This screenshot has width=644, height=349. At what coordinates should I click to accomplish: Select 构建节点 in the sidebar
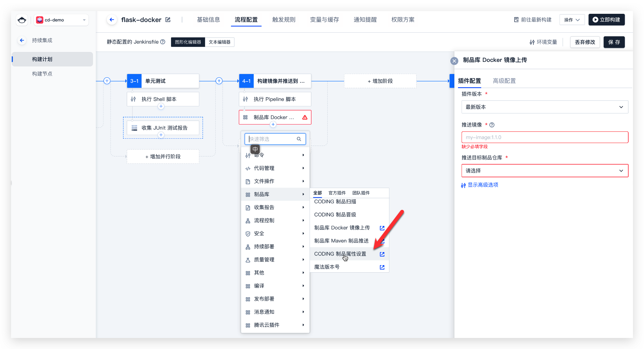(x=42, y=74)
